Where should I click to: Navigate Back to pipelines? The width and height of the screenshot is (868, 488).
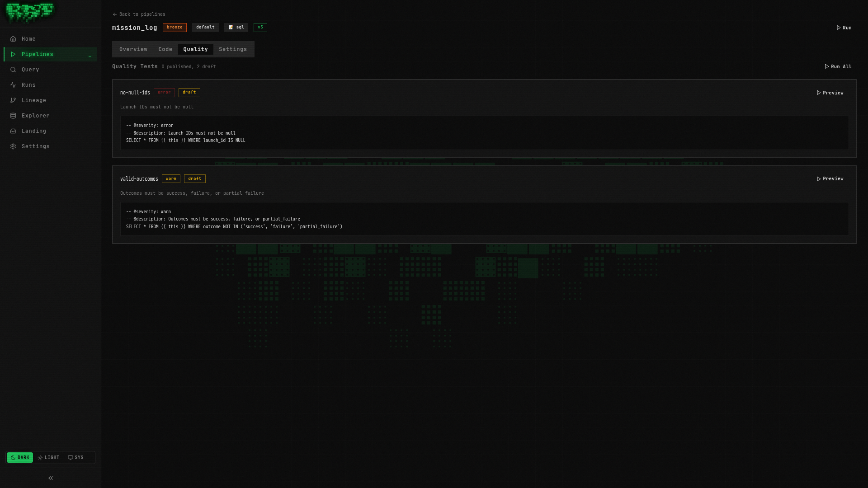coord(139,14)
